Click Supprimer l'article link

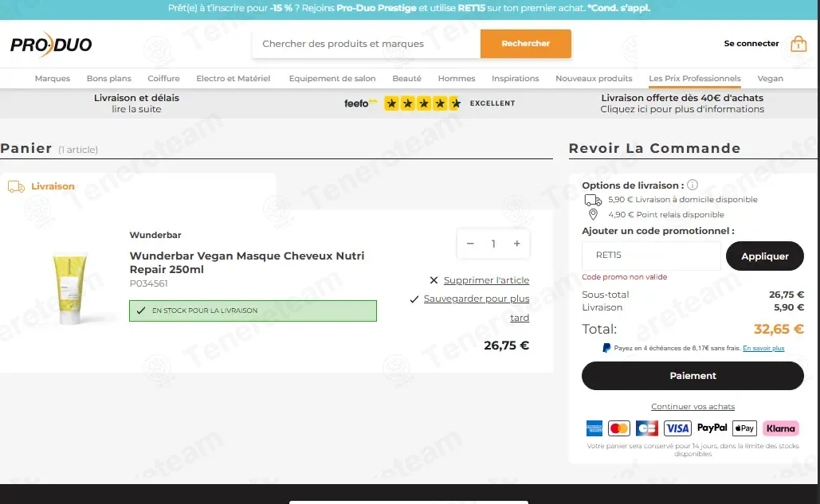486,280
